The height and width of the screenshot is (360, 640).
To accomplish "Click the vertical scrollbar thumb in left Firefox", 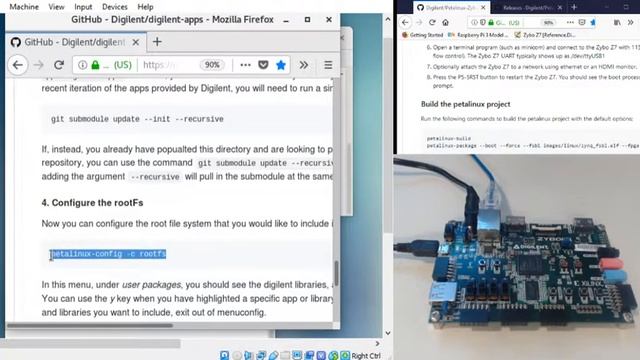I will (x=337, y=274).
